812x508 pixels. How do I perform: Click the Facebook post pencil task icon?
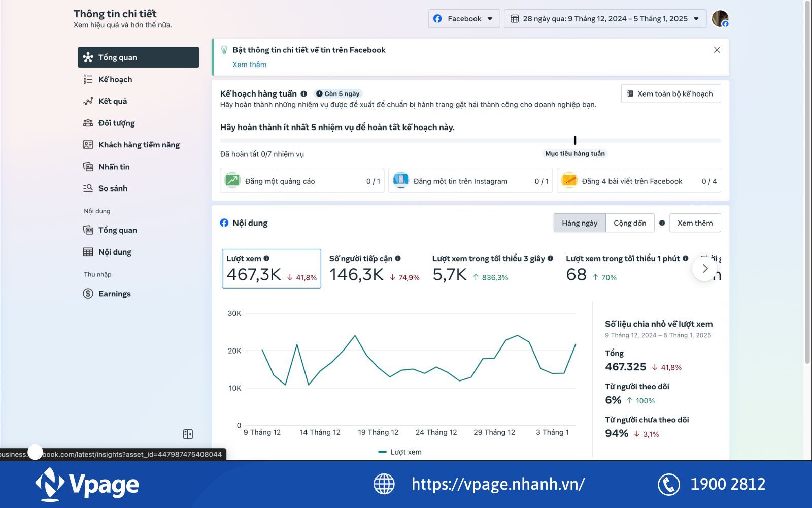569,180
